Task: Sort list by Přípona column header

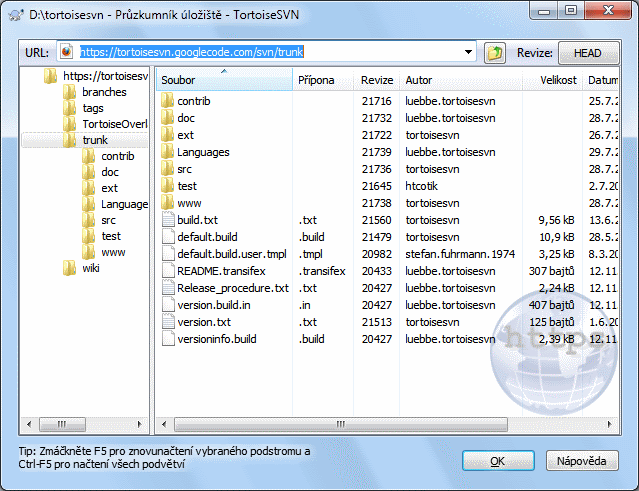Action: pyautogui.click(x=323, y=80)
